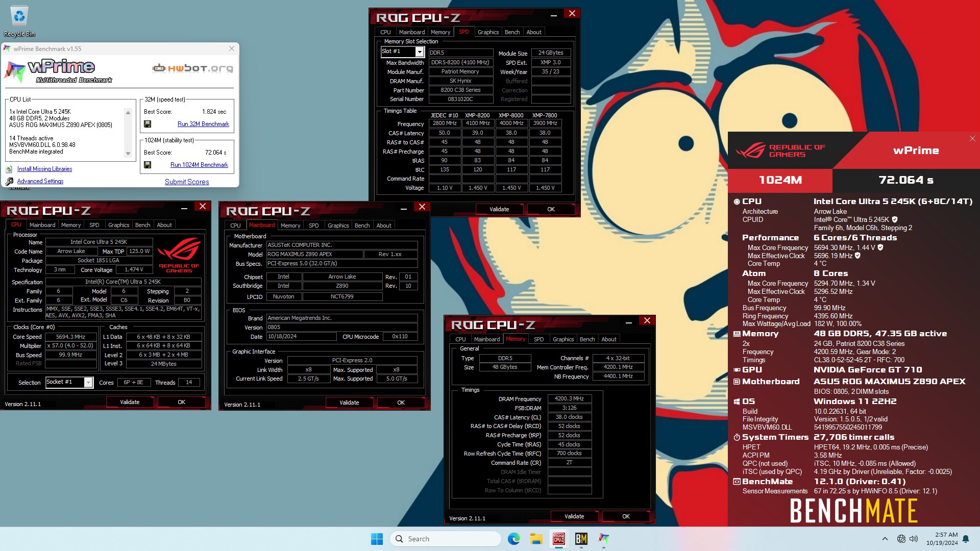Click the Advanced Settings wrench icon
The width and height of the screenshot is (980, 551).
click(x=9, y=181)
